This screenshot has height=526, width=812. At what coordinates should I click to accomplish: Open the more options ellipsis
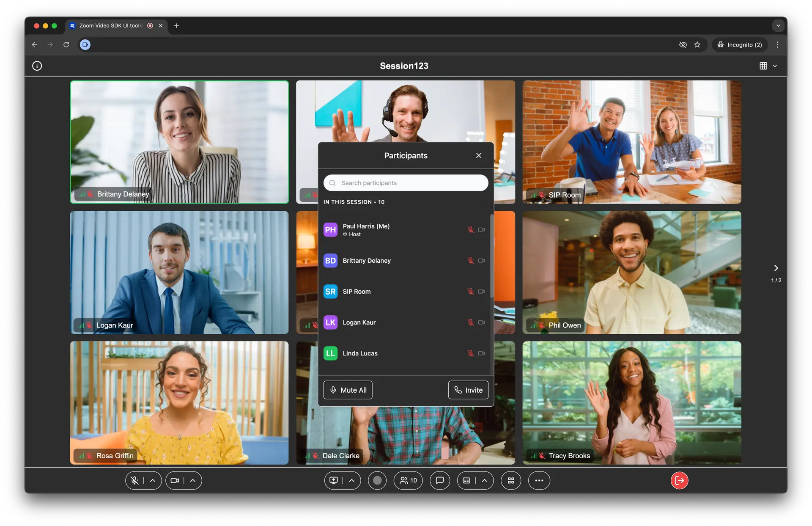pyautogui.click(x=539, y=480)
